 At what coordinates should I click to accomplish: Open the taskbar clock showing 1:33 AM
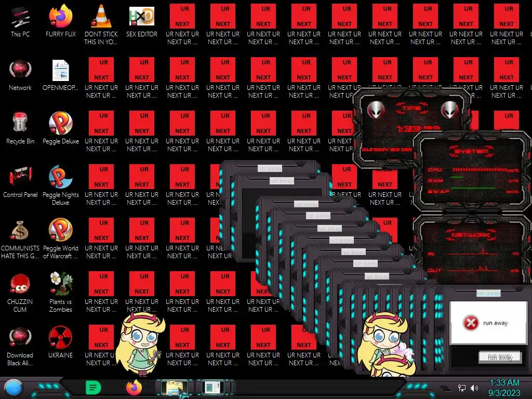pos(504,388)
